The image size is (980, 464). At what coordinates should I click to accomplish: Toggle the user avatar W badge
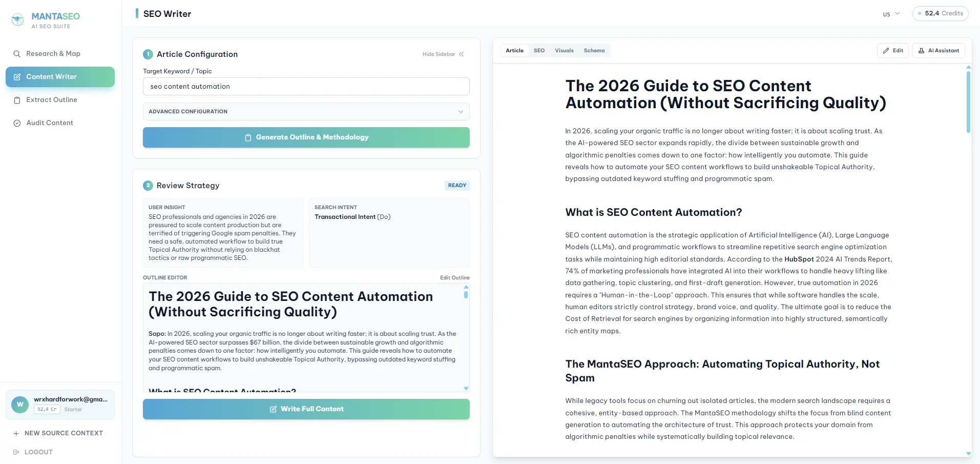pos(19,405)
